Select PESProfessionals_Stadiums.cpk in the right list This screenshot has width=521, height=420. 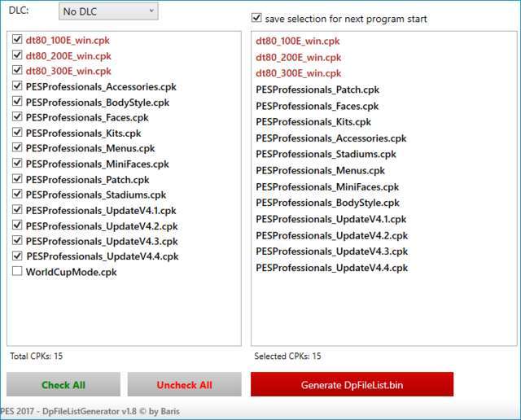(x=326, y=154)
